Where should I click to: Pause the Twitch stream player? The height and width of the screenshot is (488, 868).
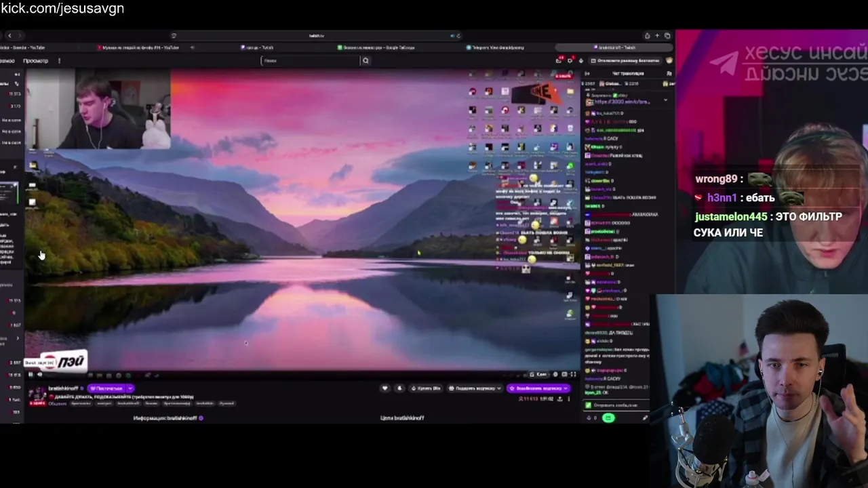pos(31,374)
